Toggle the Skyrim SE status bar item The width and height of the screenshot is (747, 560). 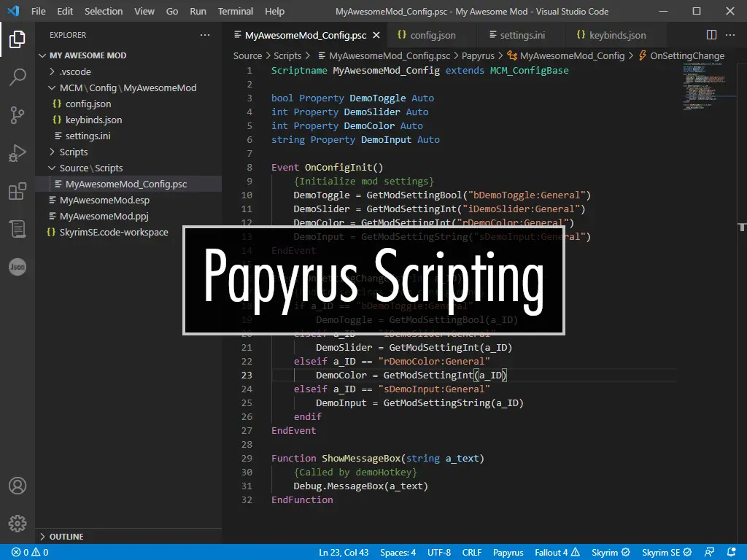[x=667, y=552]
